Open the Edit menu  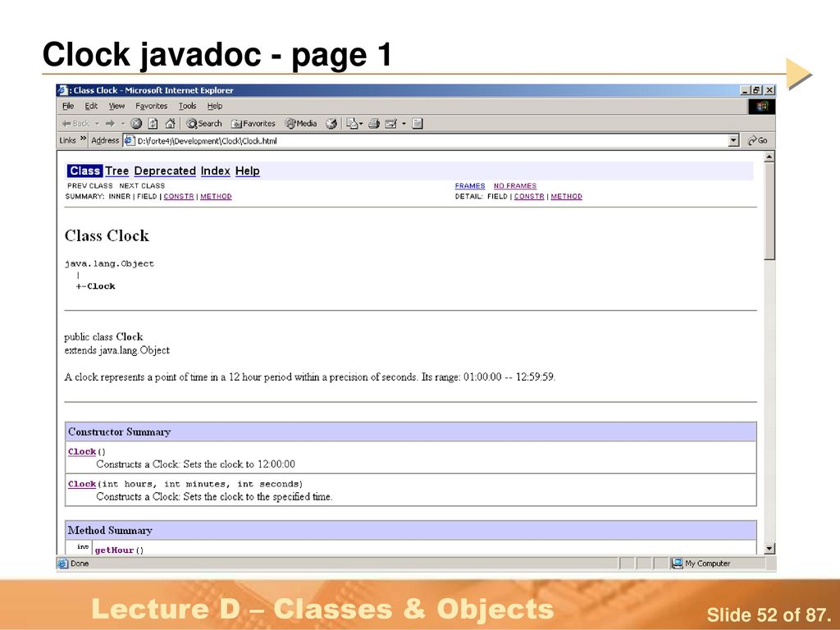[91, 106]
